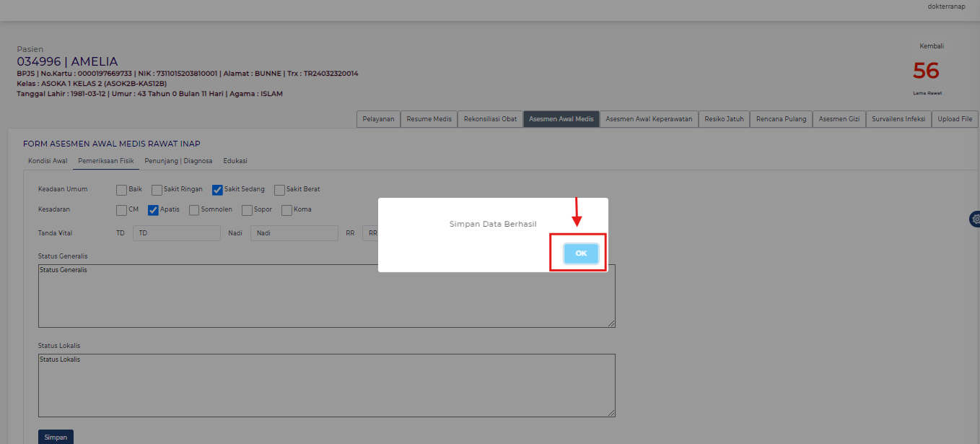The height and width of the screenshot is (444, 980).
Task: Click into the Status Generalis textarea
Action: point(326,296)
